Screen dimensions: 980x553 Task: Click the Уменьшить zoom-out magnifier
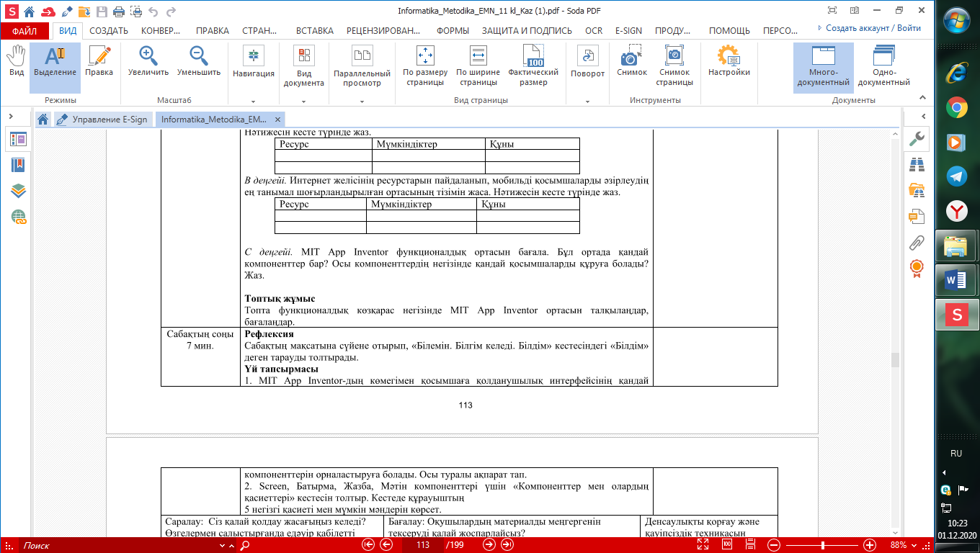198,62
